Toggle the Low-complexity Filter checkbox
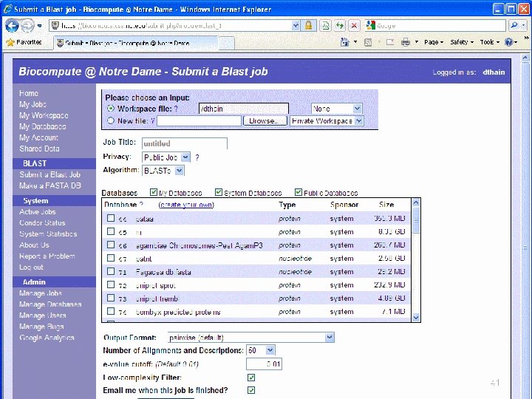The height and width of the screenshot is (399, 532). point(251,378)
